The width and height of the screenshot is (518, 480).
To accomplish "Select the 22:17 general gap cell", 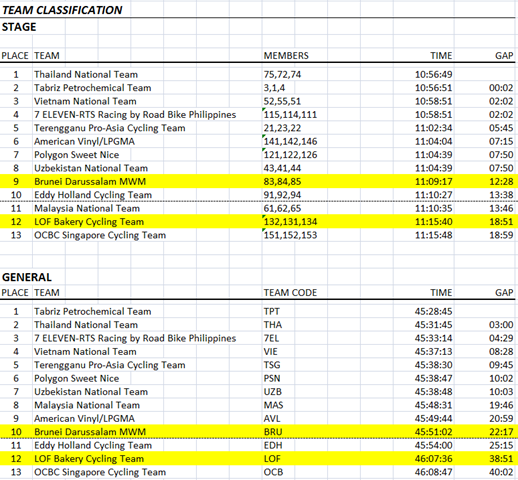I will [501, 432].
